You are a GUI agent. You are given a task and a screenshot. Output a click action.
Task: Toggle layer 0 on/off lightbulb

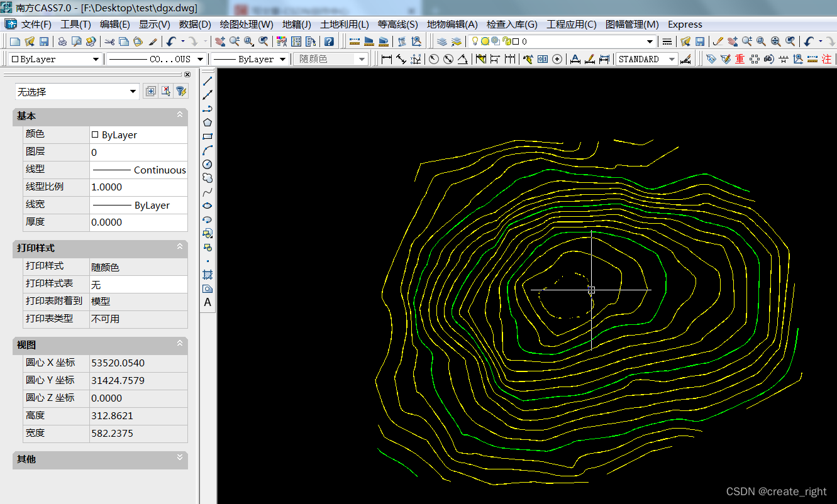[476, 41]
